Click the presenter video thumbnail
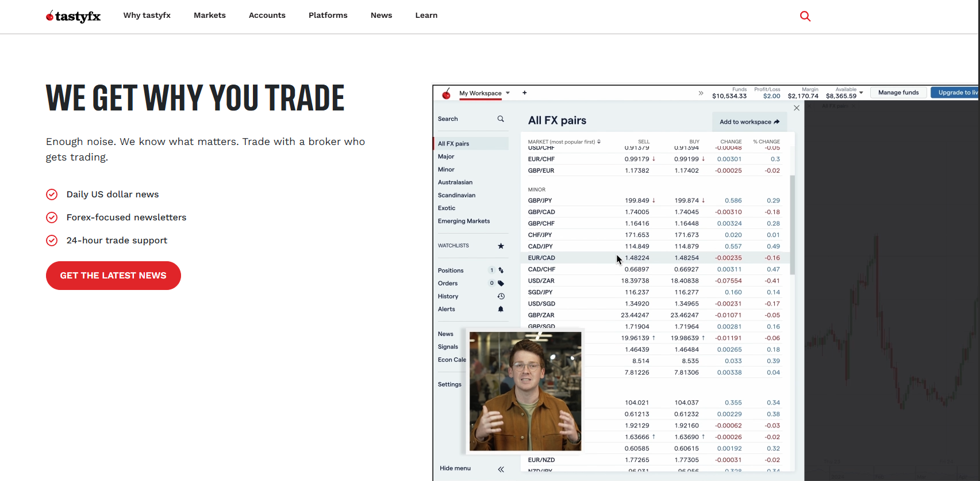The width and height of the screenshot is (980, 481). (525, 391)
